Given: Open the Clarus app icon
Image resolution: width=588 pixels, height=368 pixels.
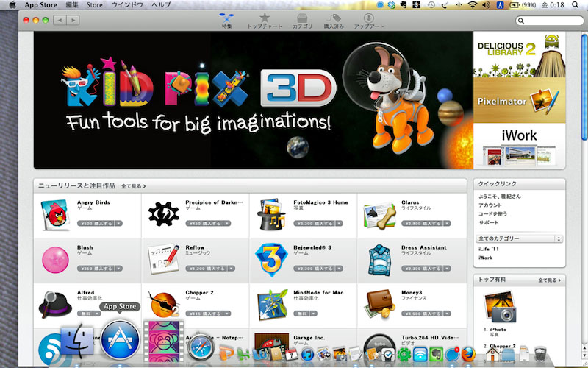Looking at the screenshot, I should pos(379,216).
